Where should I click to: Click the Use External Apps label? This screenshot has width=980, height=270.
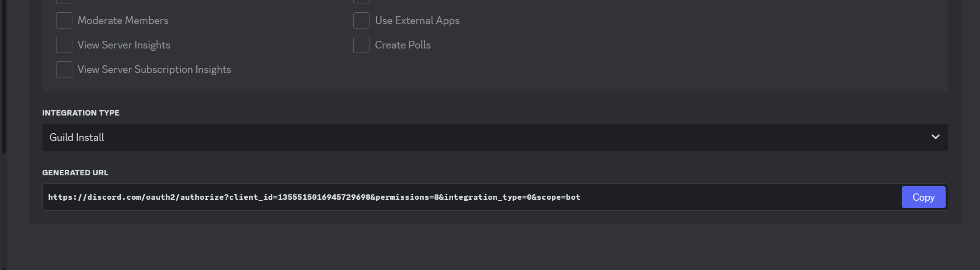tap(417, 20)
